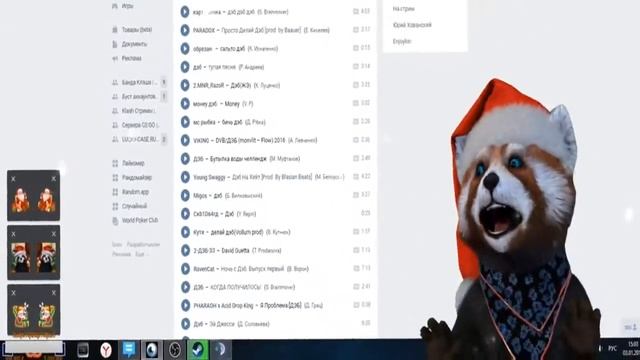Play the "мс рыбка" track
Screen dimensions: 640x360
pyautogui.click(x=185, y=122)
